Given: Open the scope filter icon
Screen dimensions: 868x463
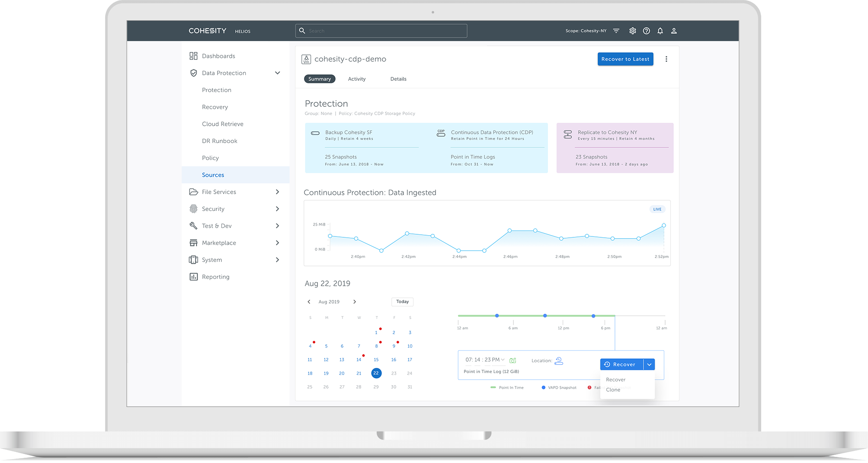Looking at the screenshot, I should pyautogui.click(x=616, y=31).
